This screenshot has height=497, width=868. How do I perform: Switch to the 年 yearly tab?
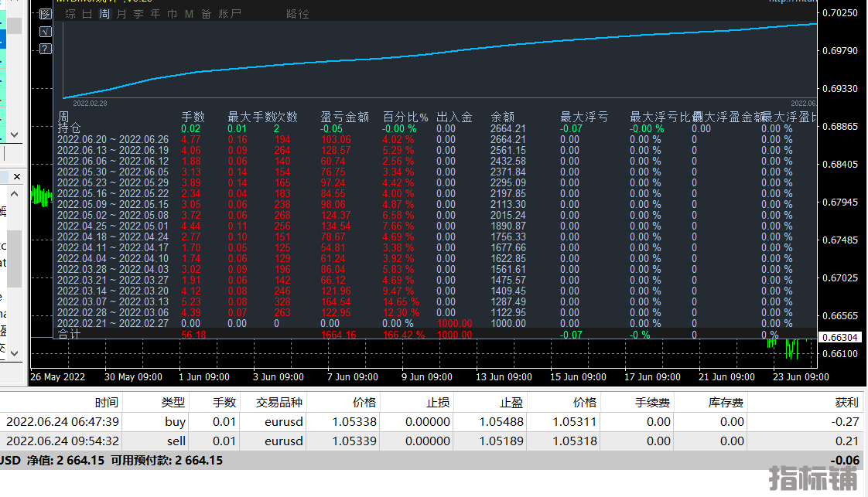pyautogui.click(x=155, y=14)
